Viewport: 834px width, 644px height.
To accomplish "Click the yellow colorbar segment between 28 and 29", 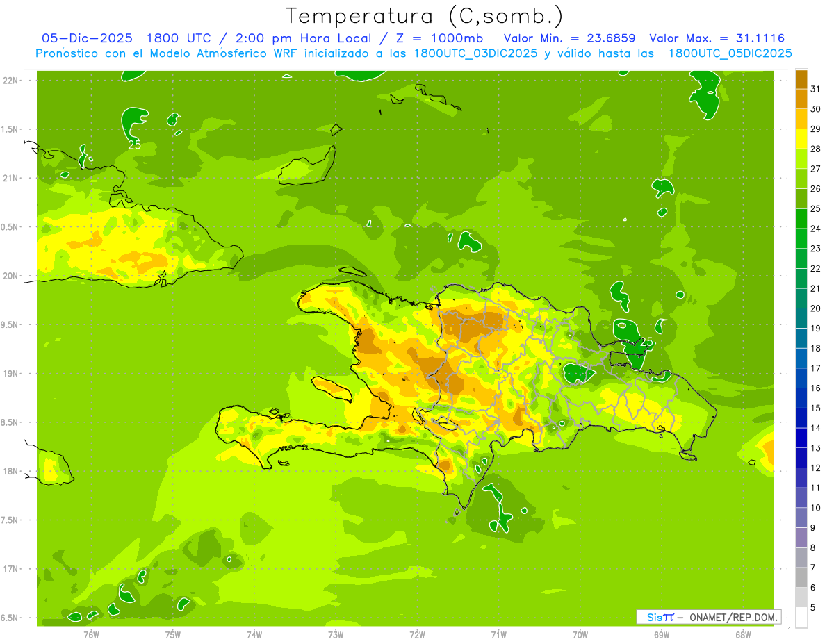I will pyautogui.click(x=801, y=139).
